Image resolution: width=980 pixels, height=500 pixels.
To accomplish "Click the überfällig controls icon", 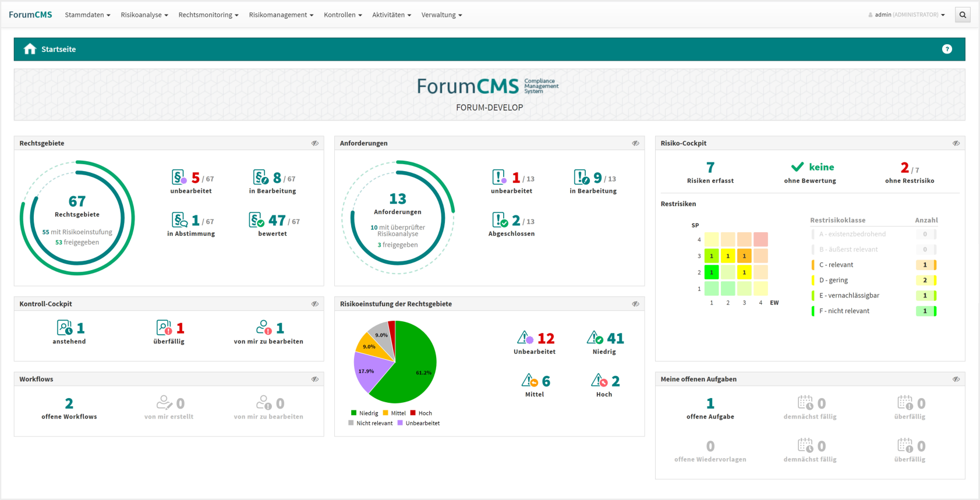I will click(164, 328).
